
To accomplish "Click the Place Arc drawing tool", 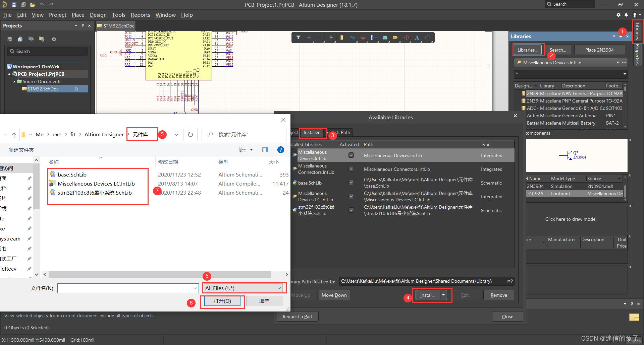I will (x=428, y=38).
